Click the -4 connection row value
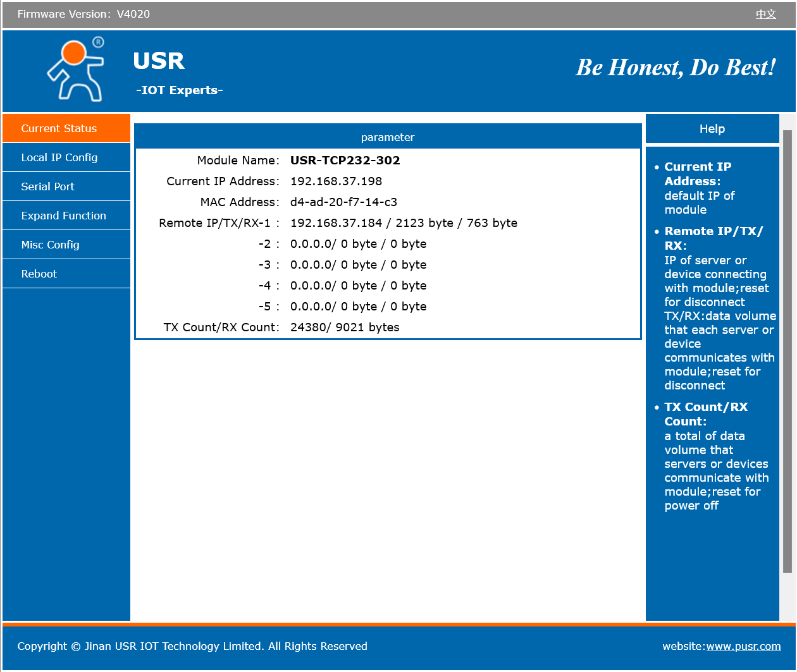Screen dimensions: 797x672 pos(358,285)
